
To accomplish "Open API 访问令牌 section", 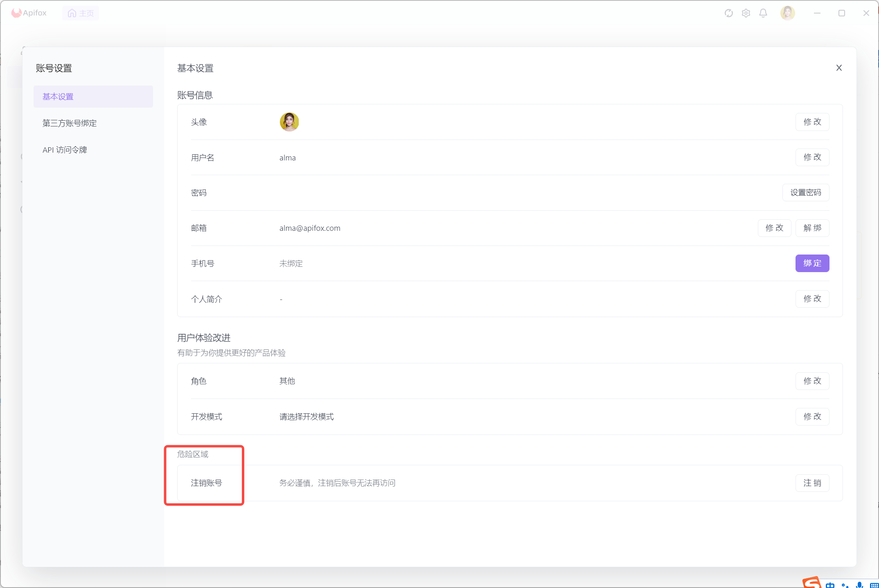I will [x=65, y=150].
